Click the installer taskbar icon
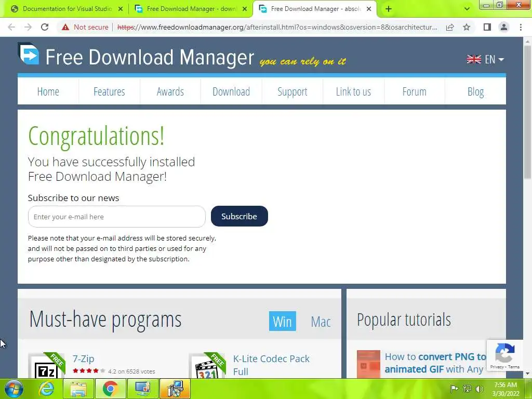Image resolution: width=532 pixels, height=399 pixels. pos(175,389)
